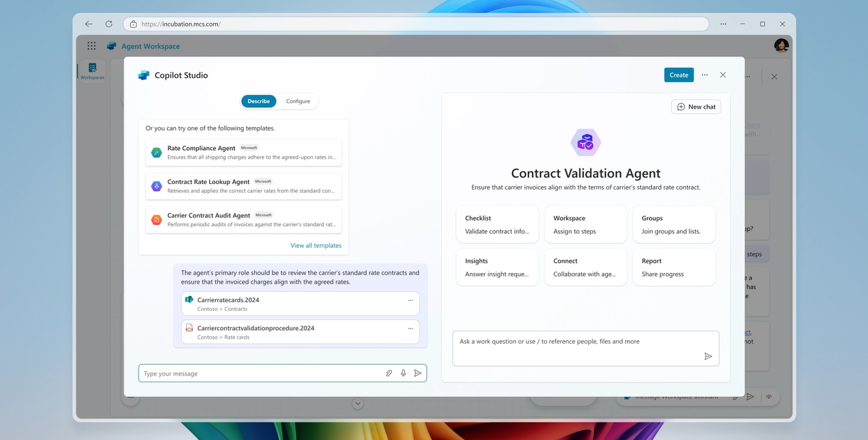This screenshot has height=440, width=868.
Task: Click the Connect prompt card
Action: click(x=585, y=268)
